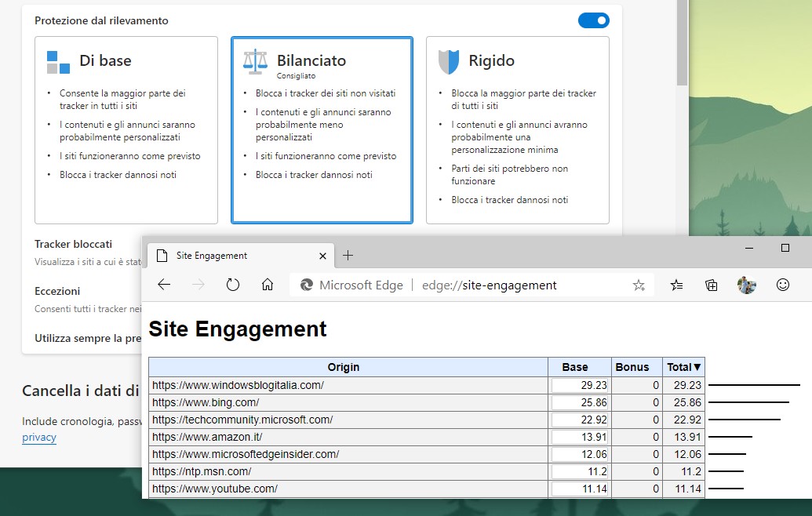The image size is (812, 516).
Task: Edit base score 12.06 for microsoftedgeinsider
Action: coord(580,454)
